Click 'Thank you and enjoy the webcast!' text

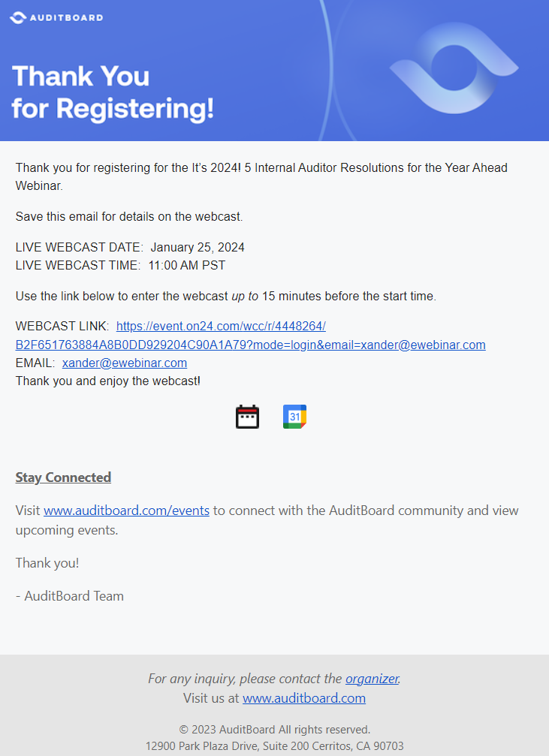coord(108,381)
